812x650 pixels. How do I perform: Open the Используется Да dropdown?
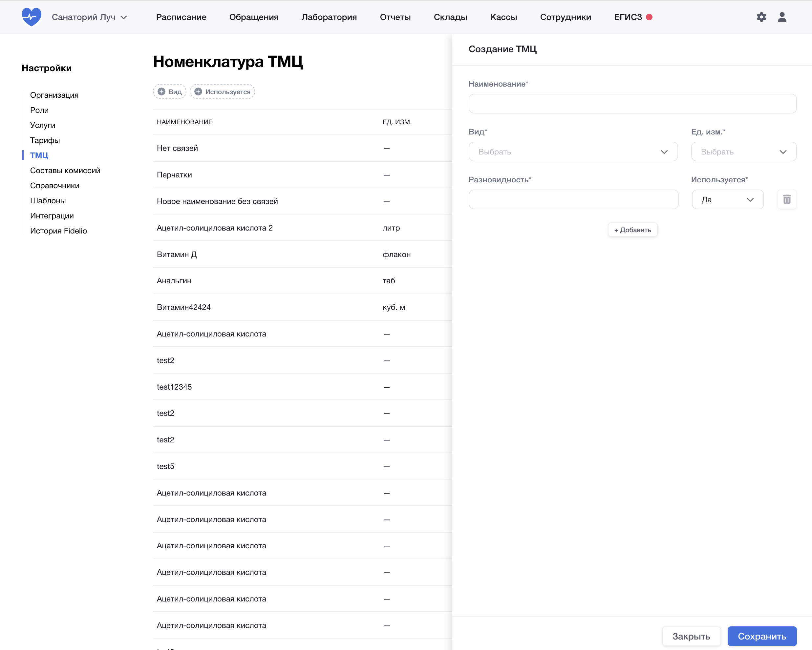click(727, 199)
